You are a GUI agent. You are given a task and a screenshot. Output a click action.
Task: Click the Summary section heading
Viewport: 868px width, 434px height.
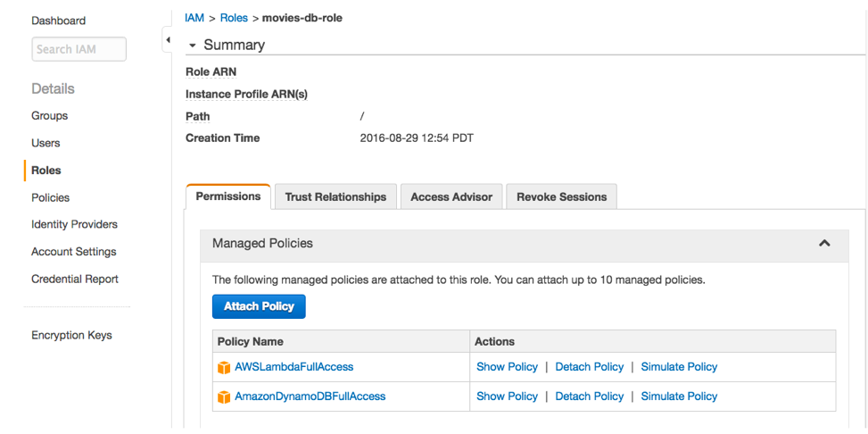234,45
